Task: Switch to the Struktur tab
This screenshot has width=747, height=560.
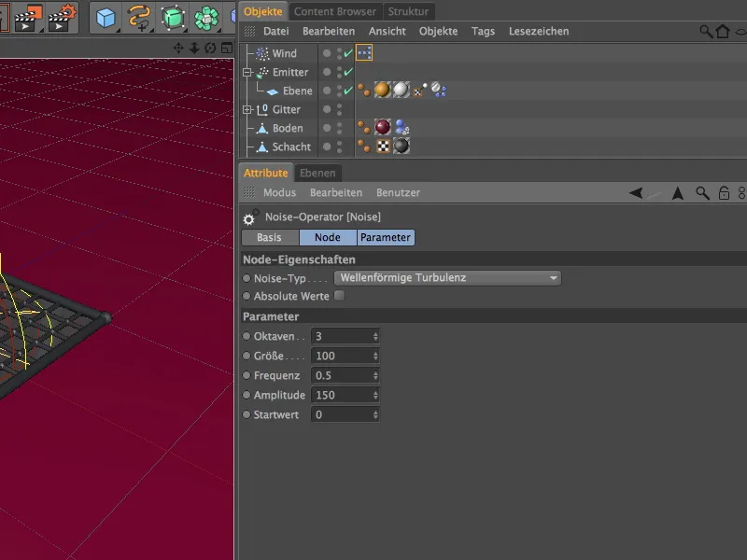Action: point(408,11)
